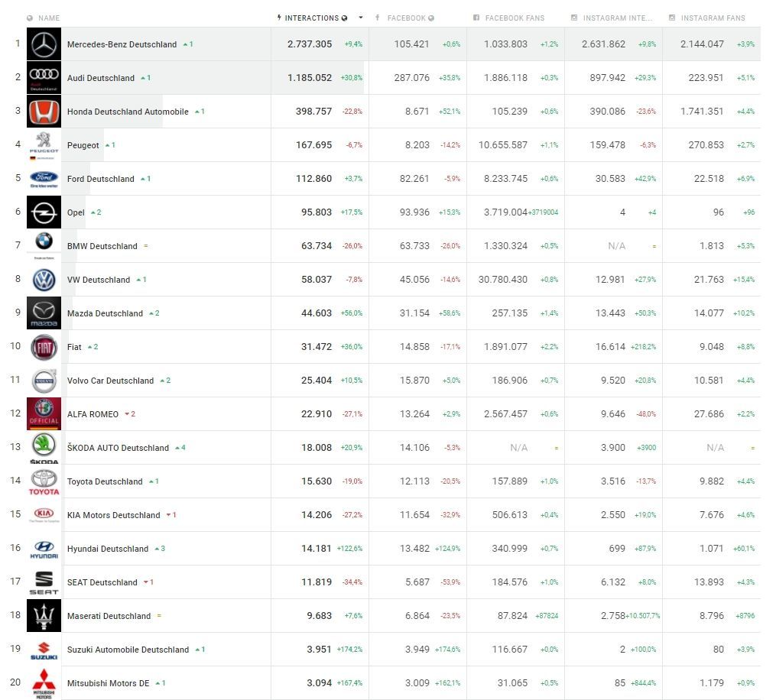The image size is (773, 700).
Task: Click the Instagram icon in Instagram Fans header
Action: pos(672,18)
